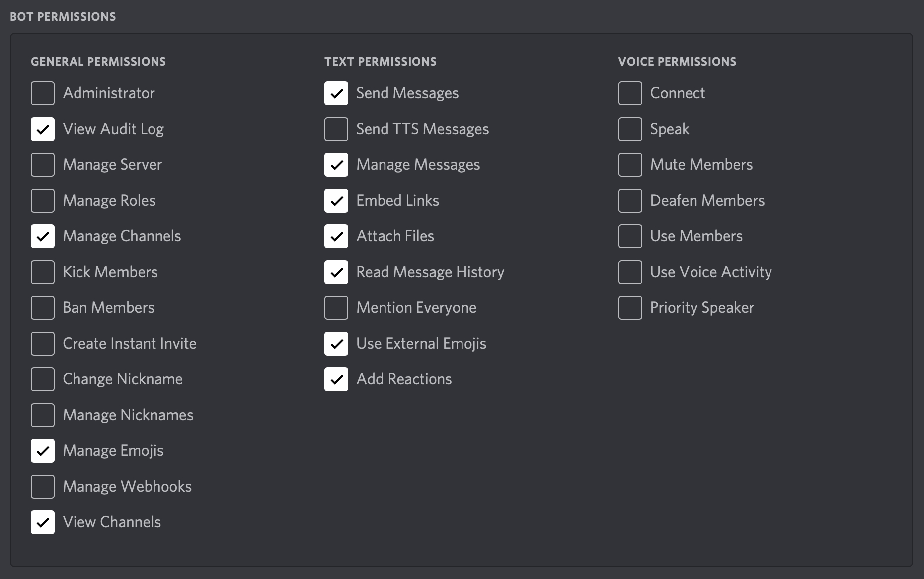Enable the Mention Everyone permission
This screenshot has height=579, width=924.
(336, 308)
